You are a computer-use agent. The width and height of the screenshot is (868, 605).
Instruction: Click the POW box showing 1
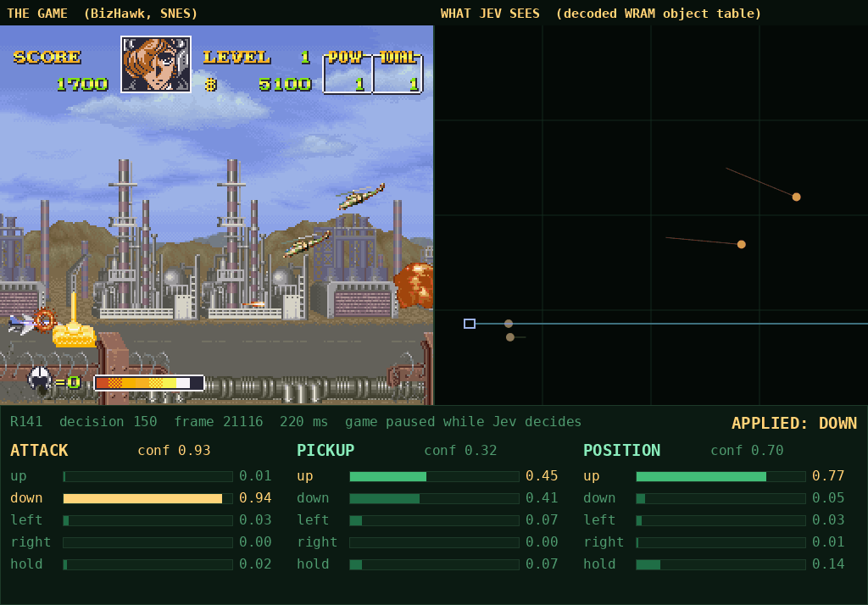coord(348,73)
